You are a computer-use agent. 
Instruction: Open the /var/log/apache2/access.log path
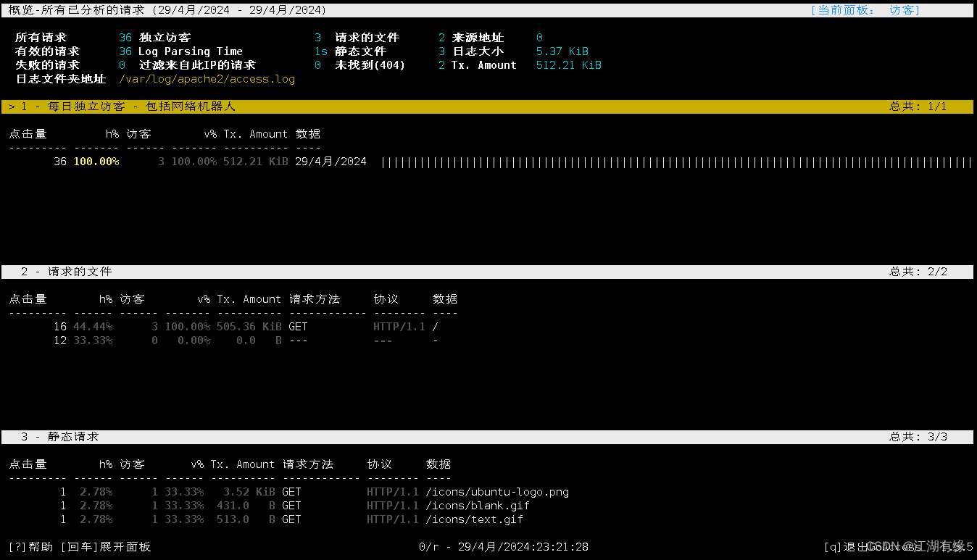(207, 78)
